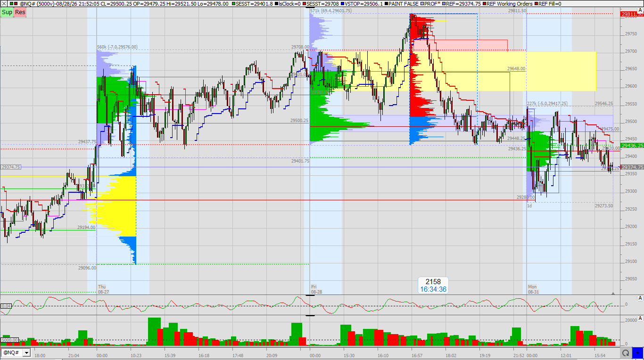This screenshot has height=360, width=644.
Task: Click the blue plus button at bottom right
Action: [637, 352]
